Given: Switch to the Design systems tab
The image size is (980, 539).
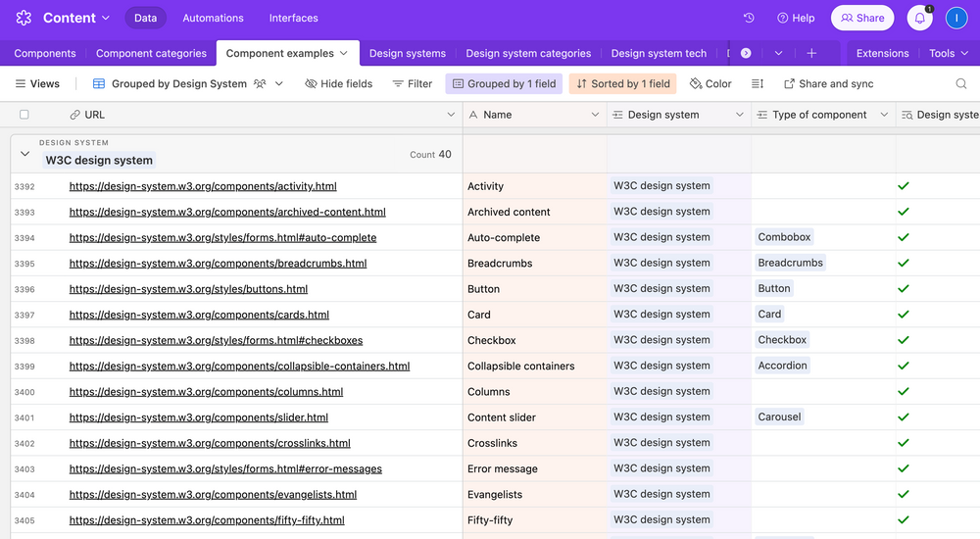Looking at the screenshot, I should [x=408, y=53].
